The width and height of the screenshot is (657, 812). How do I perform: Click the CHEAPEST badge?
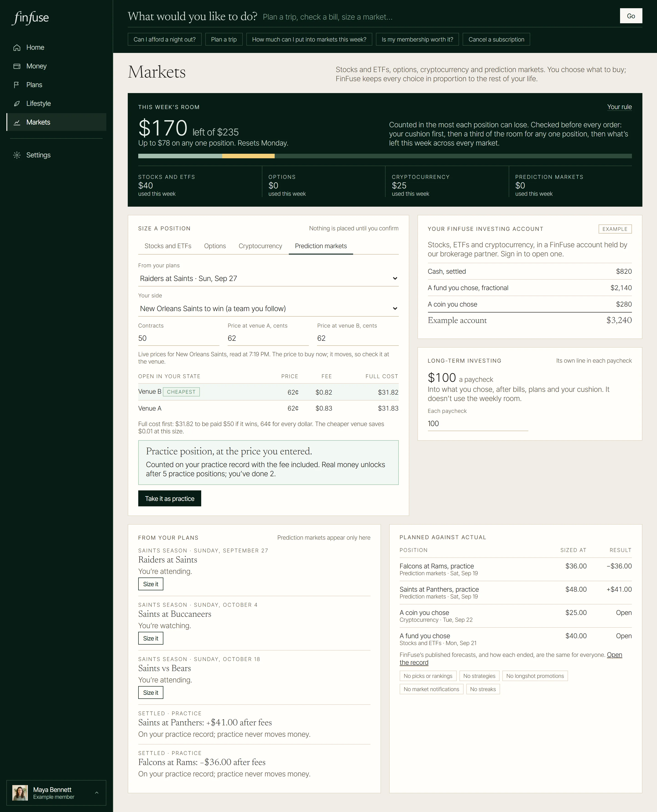[181, 392]
